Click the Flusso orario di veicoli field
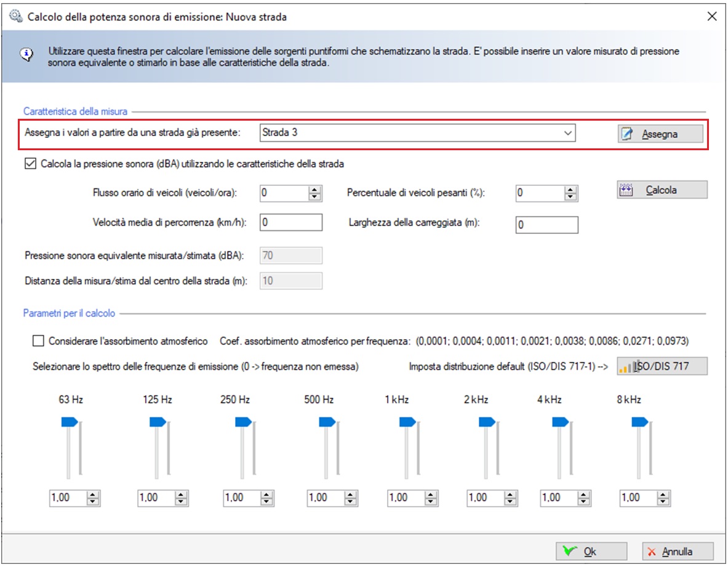The width and height of the screenshot is (728, 567). [x=284, y=193]
